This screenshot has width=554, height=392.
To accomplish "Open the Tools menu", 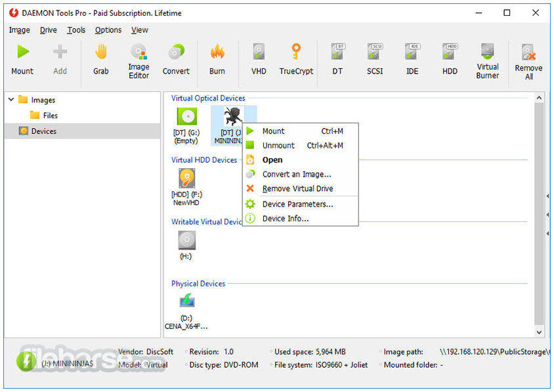I will 76,30.
